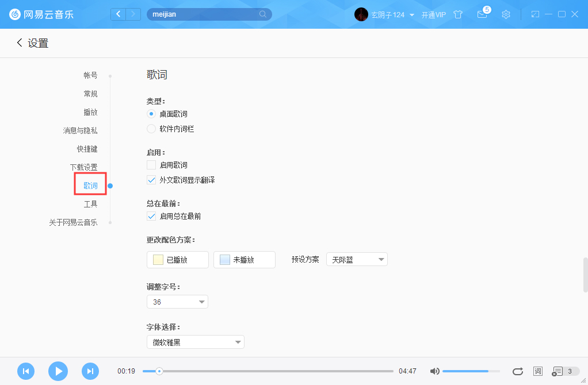Change theme skin via shirt icon
588x385 pixels.
[x=458, y=14]
